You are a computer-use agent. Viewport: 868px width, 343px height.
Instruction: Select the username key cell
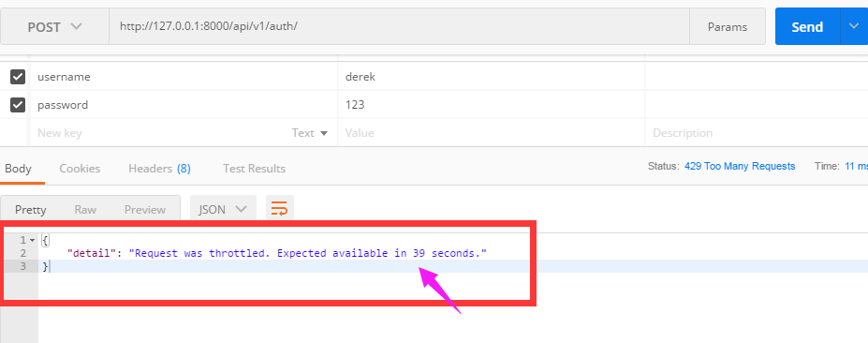pos(184,77)
